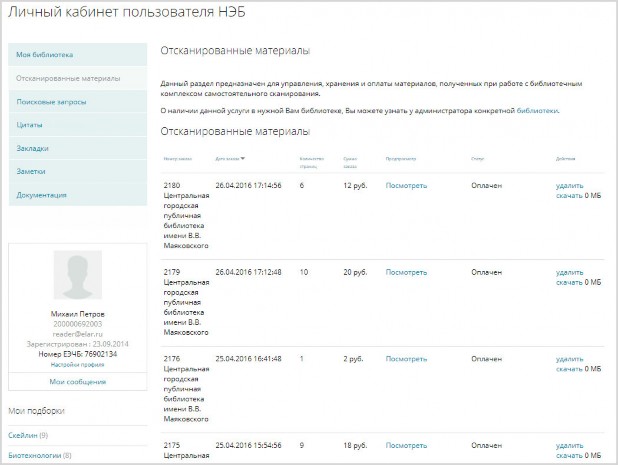Click user ID '200000692003'

78,324
